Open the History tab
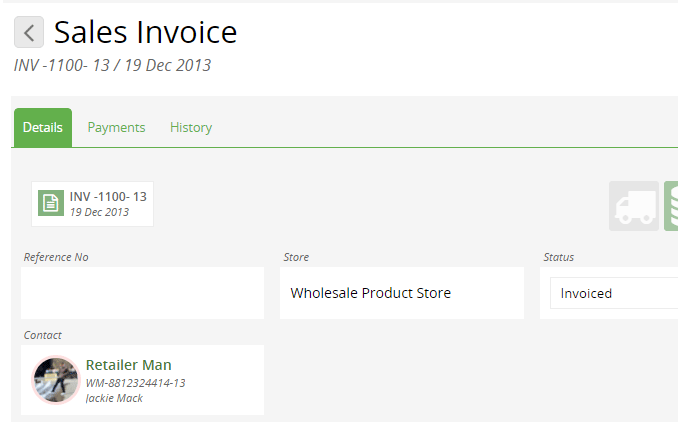 click(191, 128)
